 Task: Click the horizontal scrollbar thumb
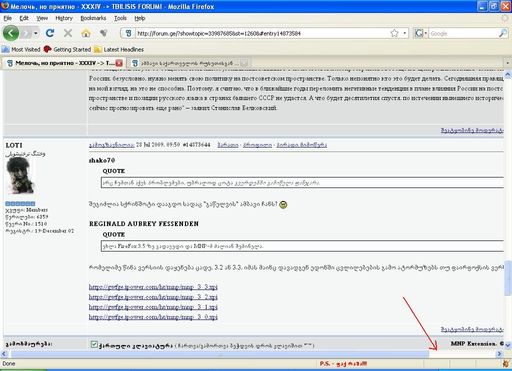pos(220,354)
